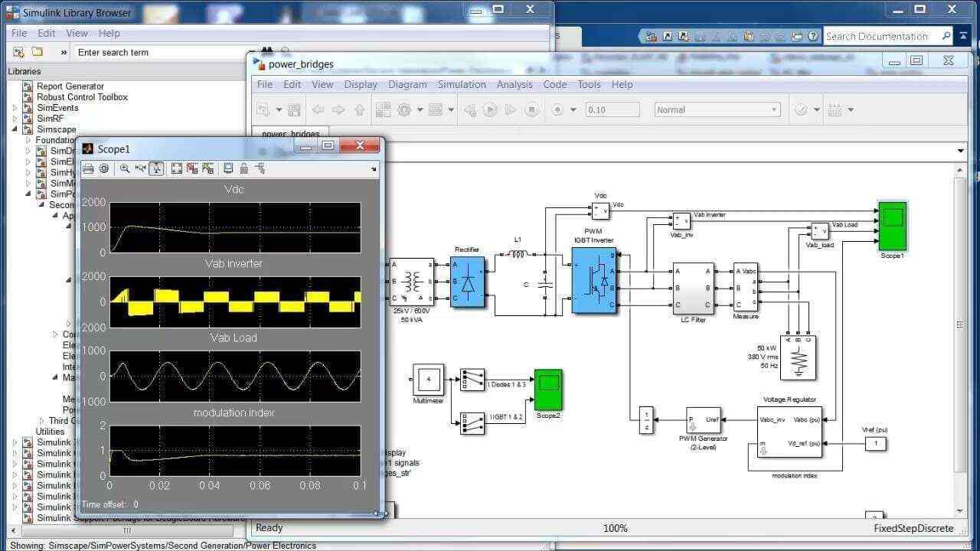Select the PWM IGBT Inverter block

[593, 280]
